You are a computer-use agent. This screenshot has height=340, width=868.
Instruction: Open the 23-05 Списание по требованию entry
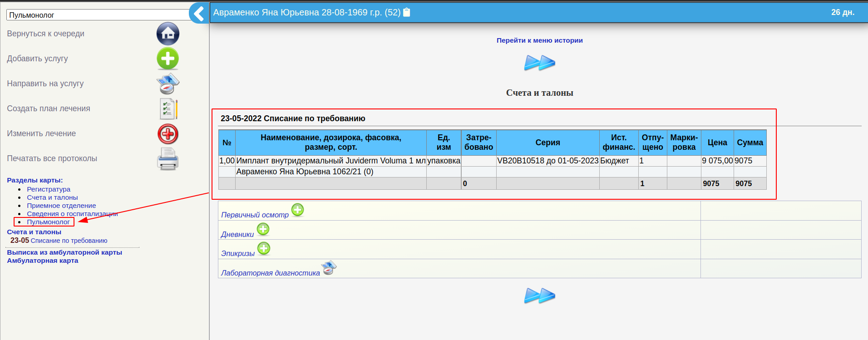[x=69, y=241]
